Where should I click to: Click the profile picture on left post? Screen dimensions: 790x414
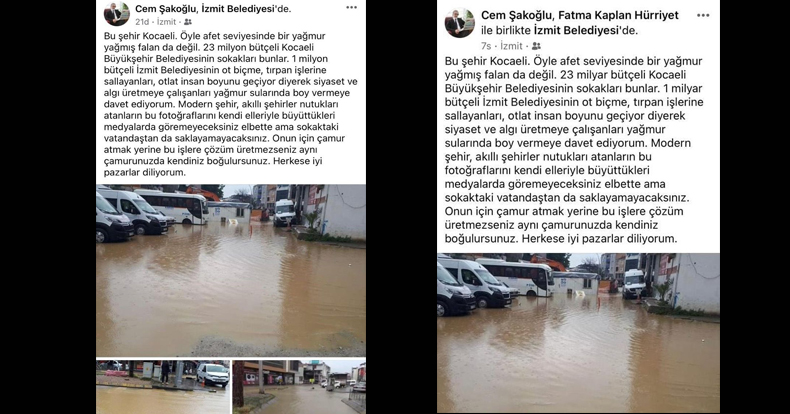(117, 14)
